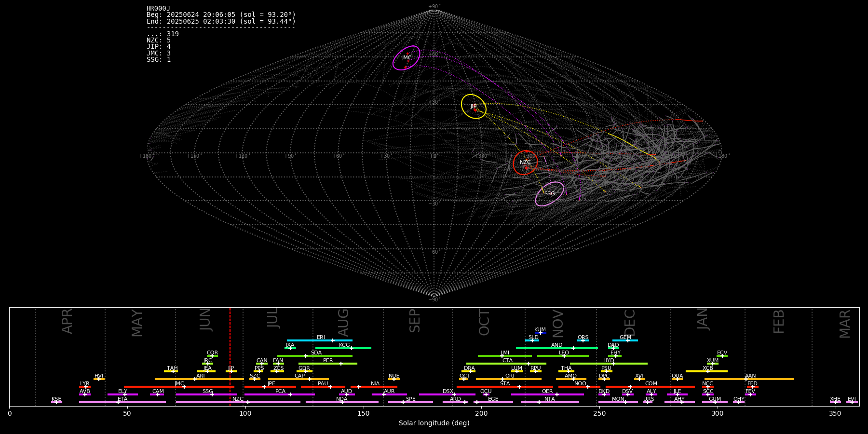Select the 'Beg: 20250624 20:06:05' line

tap(221, 15)
